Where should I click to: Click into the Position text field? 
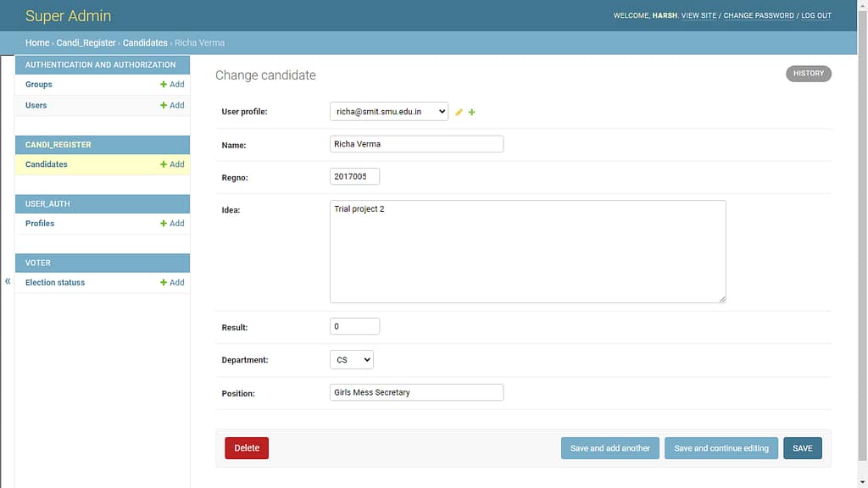[416, 392]
